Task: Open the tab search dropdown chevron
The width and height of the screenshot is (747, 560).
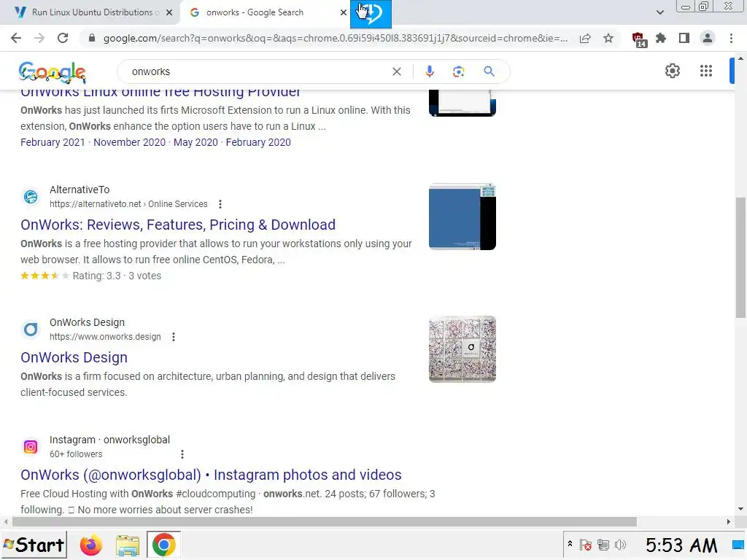Action: point(659,12)
